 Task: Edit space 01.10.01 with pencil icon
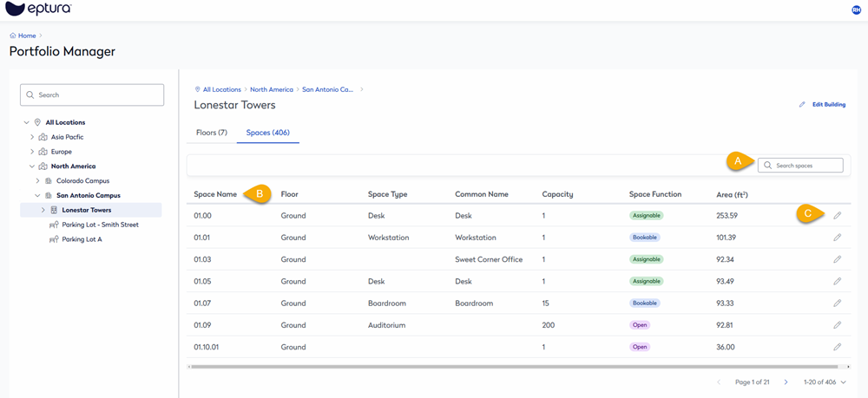837,347
